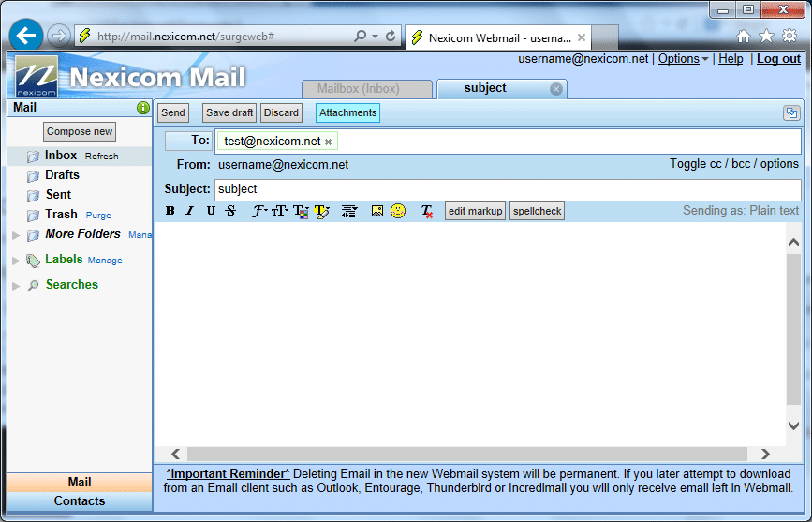
Task: Click the vertical scrollbar down arrow
Action: (x=793, y=425)
